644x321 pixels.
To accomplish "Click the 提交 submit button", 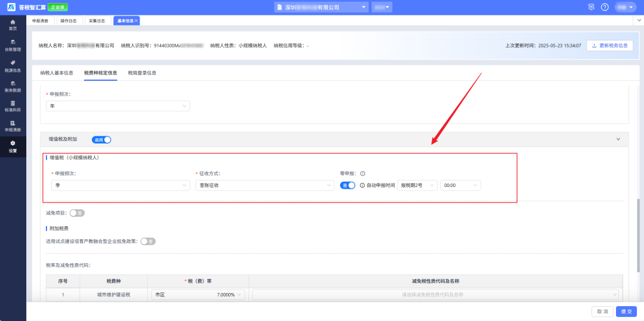I will 627,311.
